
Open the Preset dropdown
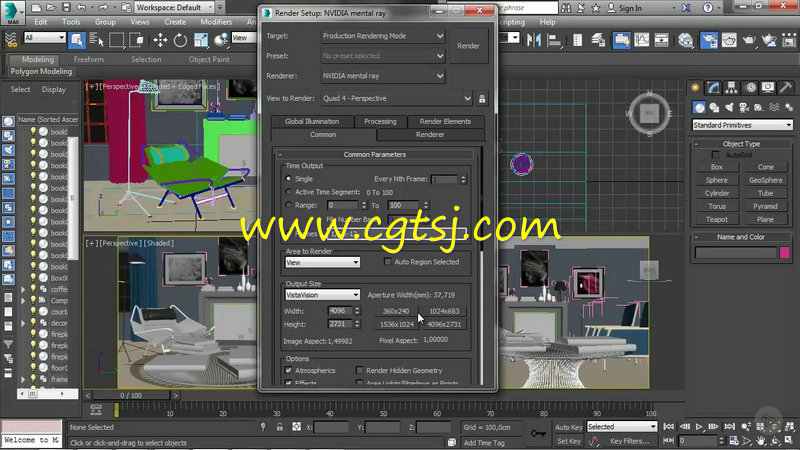coord(383,56)
